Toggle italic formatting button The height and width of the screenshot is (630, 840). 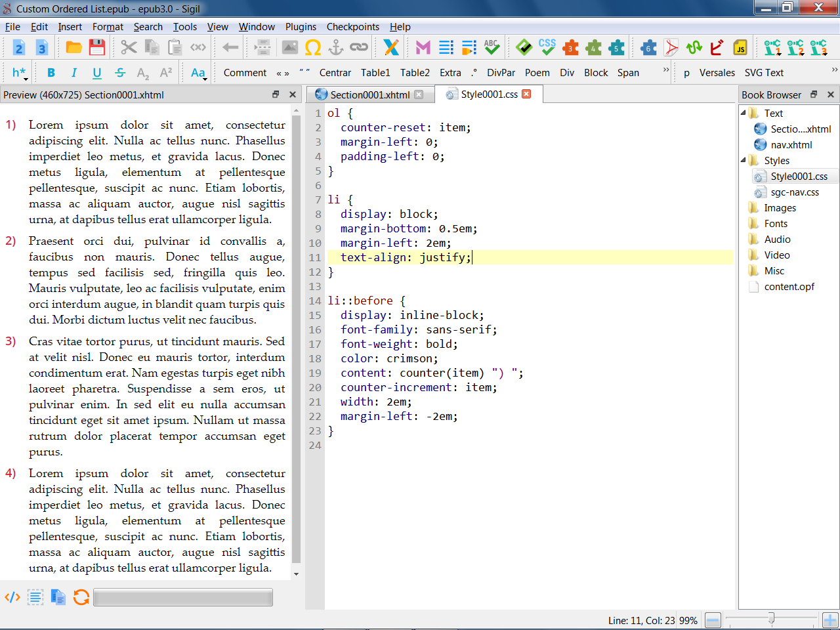point(74,73)
